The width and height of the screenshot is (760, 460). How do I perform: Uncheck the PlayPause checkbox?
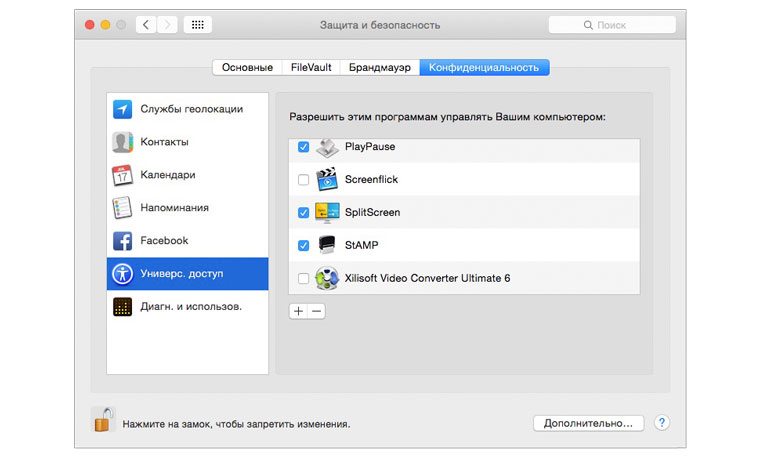click(x=304, y=147)
